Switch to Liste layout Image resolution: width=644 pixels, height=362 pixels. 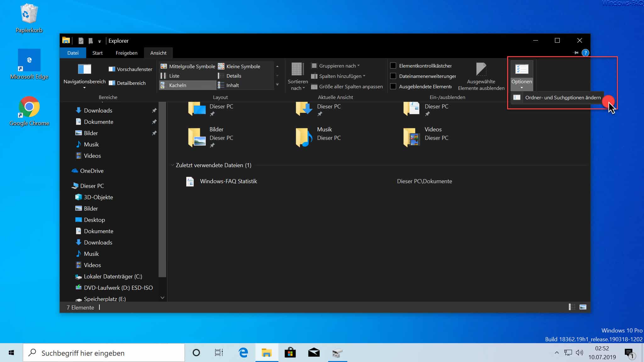[x=170, y=76]
